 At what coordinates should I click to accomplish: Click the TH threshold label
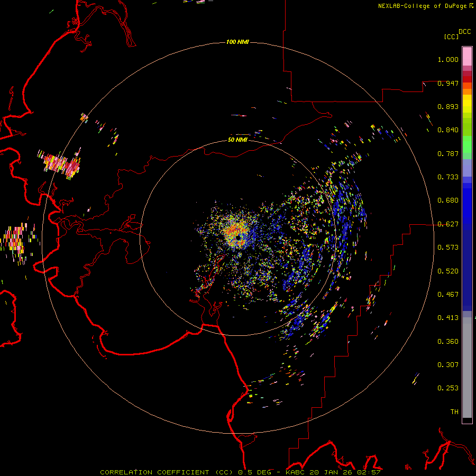tap(454, 412)
